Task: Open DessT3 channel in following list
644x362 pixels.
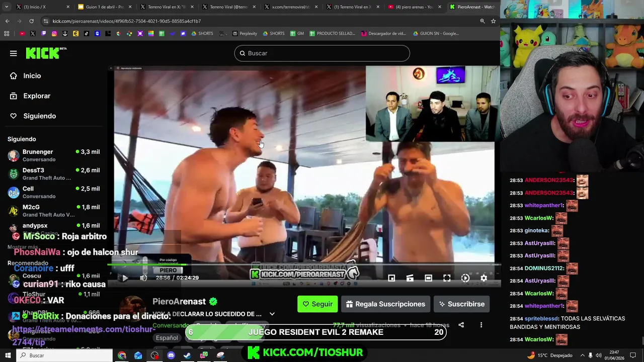Action: coord(53,174)
